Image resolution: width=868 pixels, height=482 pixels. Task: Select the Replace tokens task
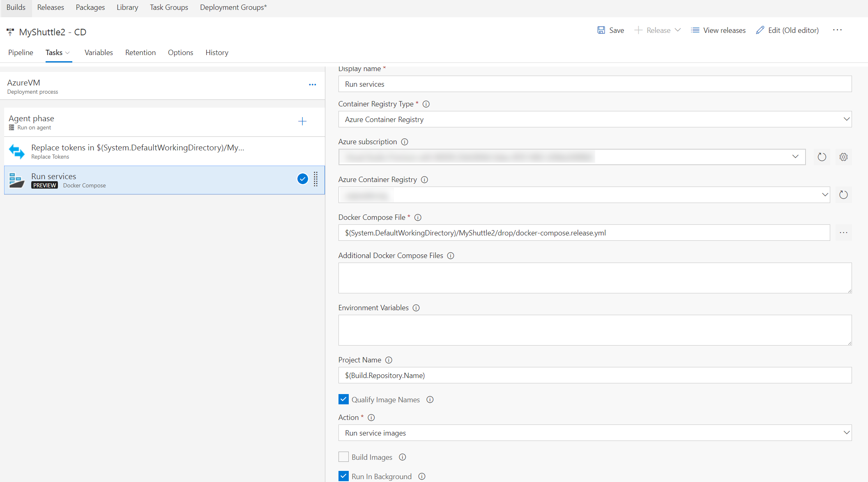164,151
